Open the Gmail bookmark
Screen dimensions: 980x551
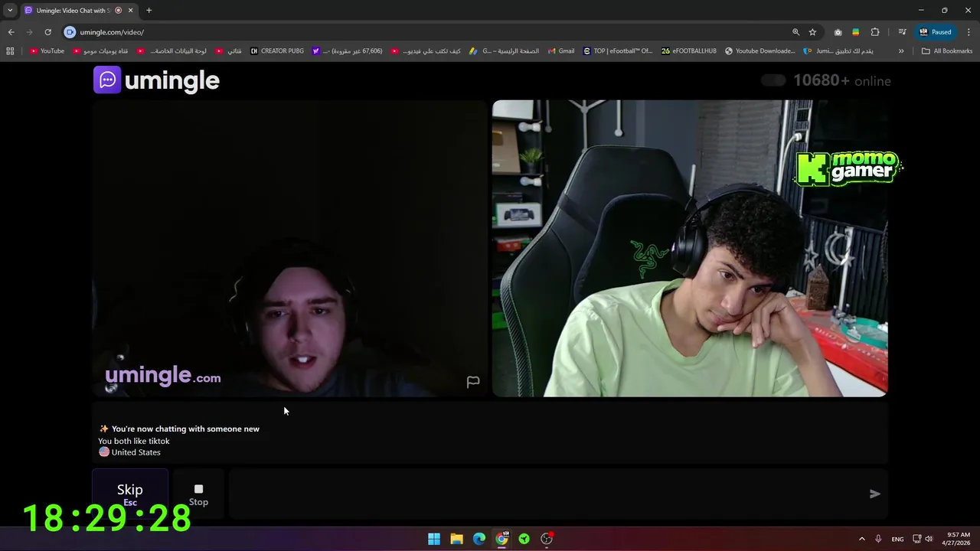pyautogui.click(x=561, y=51)
